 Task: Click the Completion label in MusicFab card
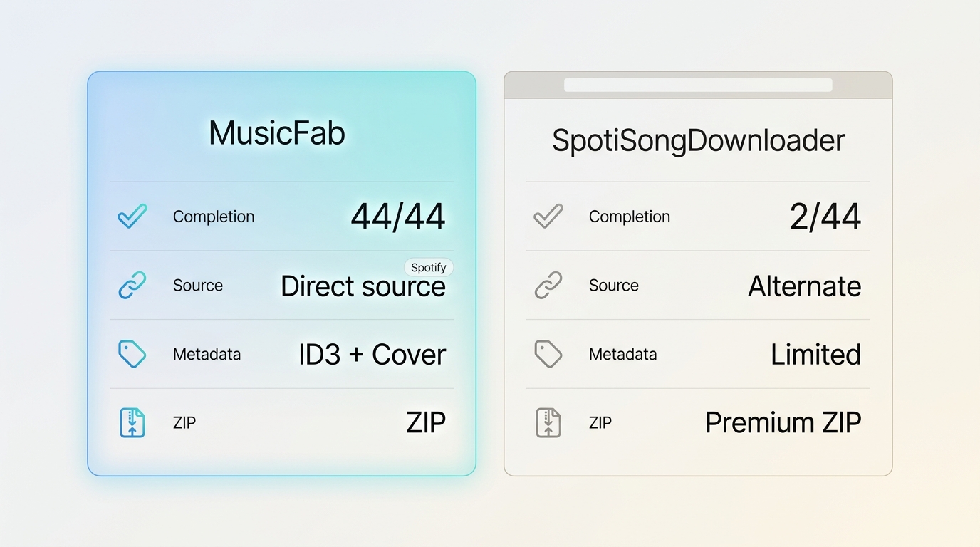point(214,217)
